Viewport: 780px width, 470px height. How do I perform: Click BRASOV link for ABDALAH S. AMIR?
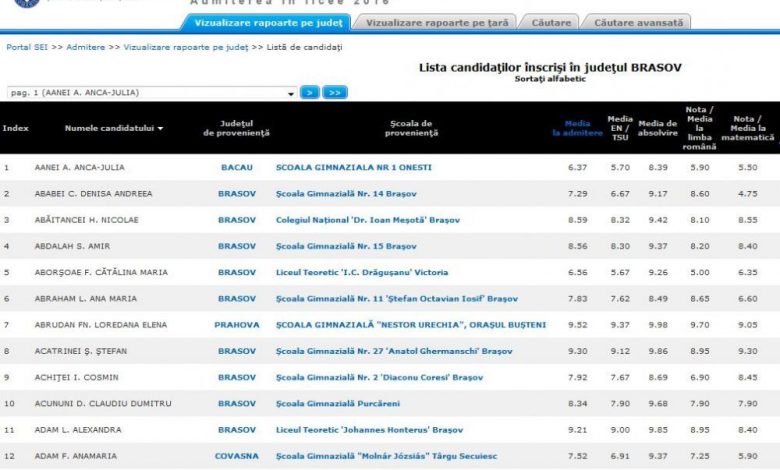point(237,247)
